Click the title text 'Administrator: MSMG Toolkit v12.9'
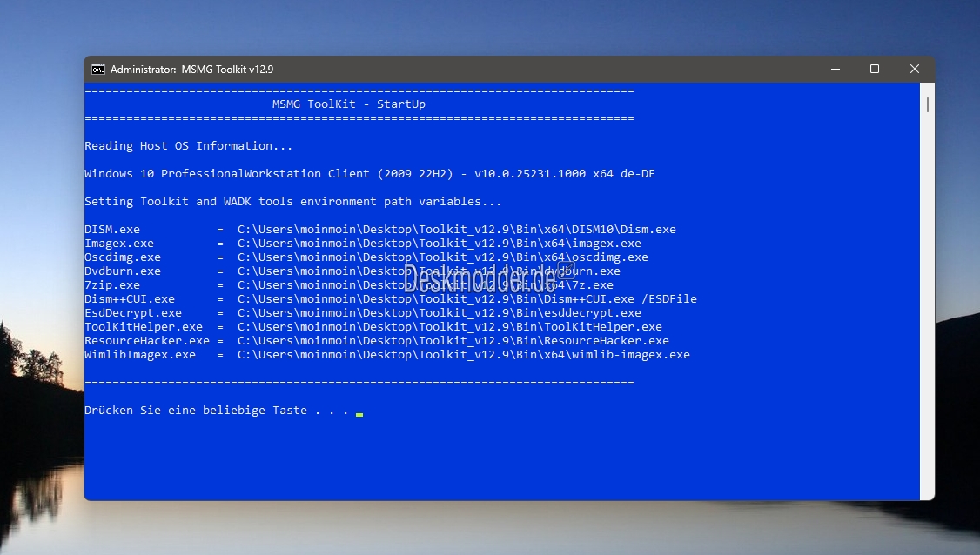Viewport: 980px width, 555px height. (x=191, y=70)
